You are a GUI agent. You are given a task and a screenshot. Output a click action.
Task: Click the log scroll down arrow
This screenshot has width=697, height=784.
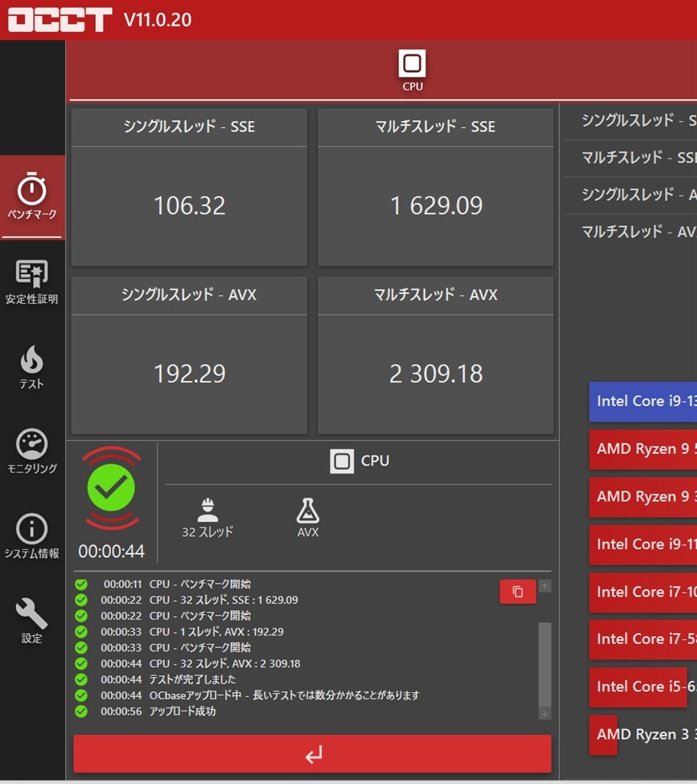click(545, 714)
